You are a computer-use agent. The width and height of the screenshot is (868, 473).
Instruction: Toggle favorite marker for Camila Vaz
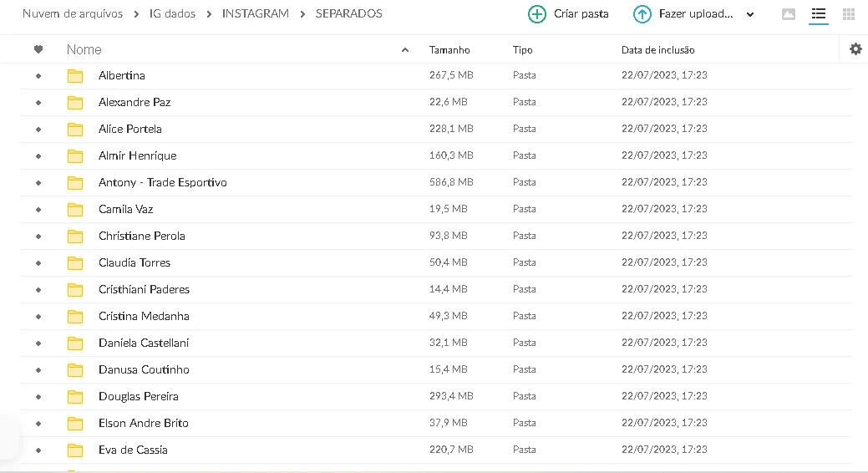(x=38, y=210)
